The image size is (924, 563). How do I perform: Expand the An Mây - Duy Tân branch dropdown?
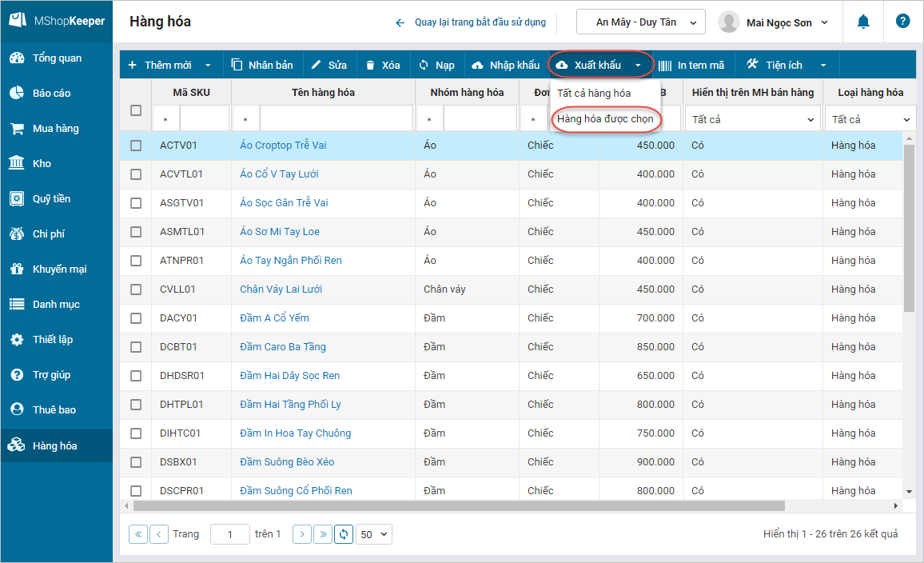[x=640, y=22]
